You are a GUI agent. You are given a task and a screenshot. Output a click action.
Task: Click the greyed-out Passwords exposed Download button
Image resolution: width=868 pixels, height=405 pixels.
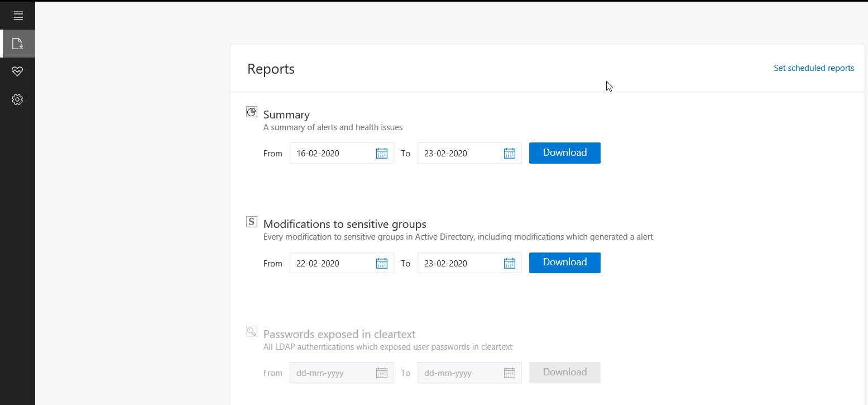coord(564,373)
